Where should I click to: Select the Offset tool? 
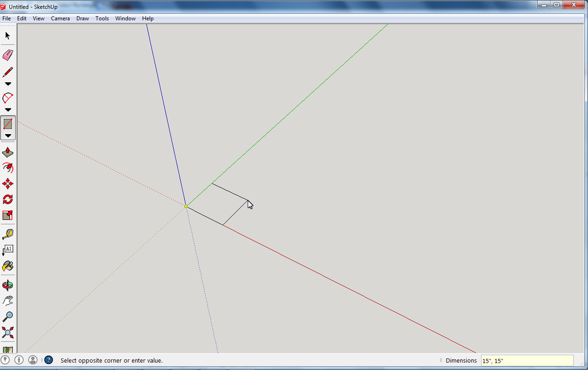[8, 168]
